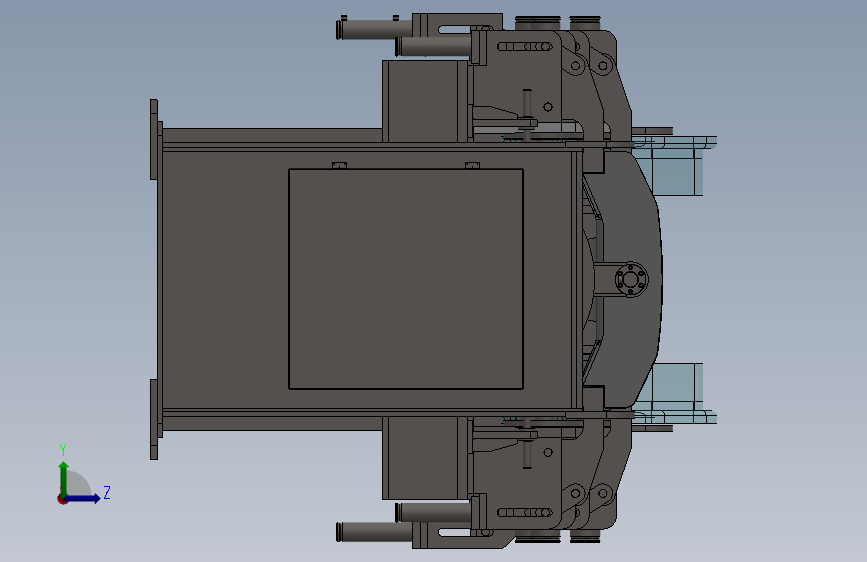Click the blue "Z" triad label

pos(107,492)
